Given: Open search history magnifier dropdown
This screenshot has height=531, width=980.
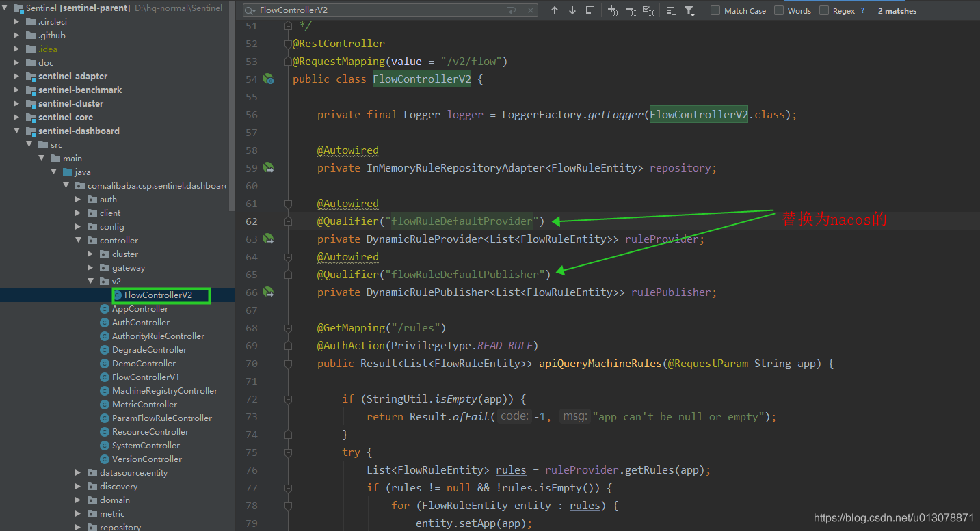Looking at the screenshot, I should (251, 11).
